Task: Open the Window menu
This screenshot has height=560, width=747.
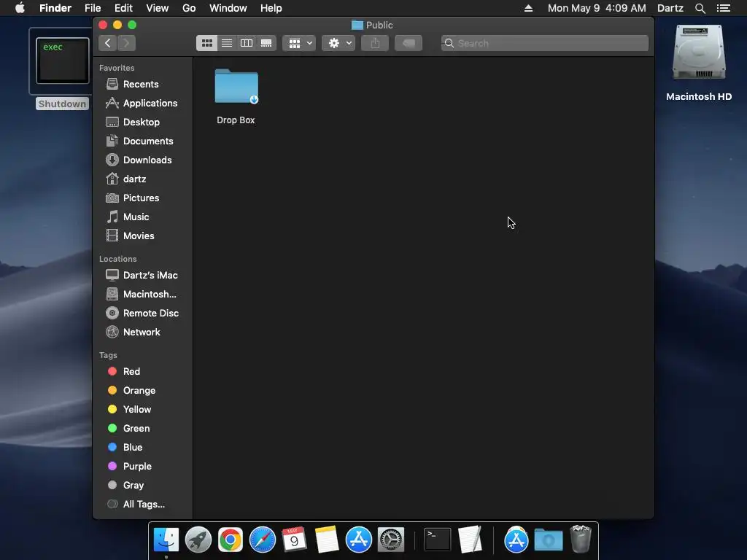Action: pos(228,8)
